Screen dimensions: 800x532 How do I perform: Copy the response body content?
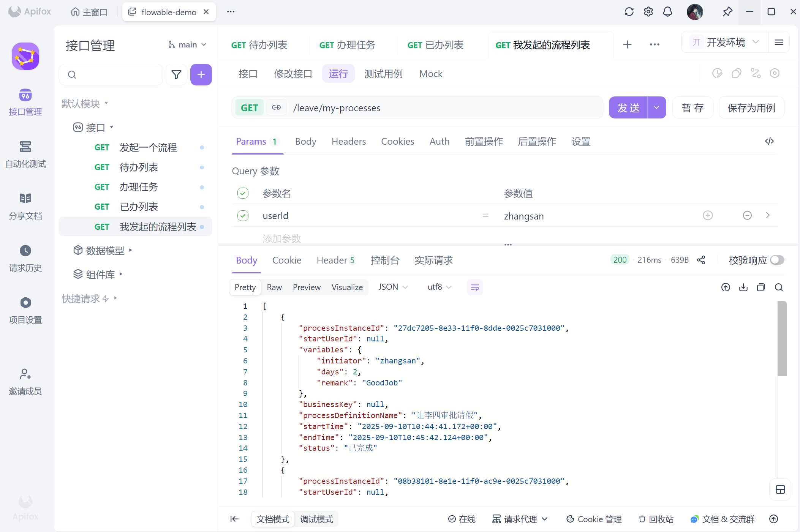pos(761,287)
